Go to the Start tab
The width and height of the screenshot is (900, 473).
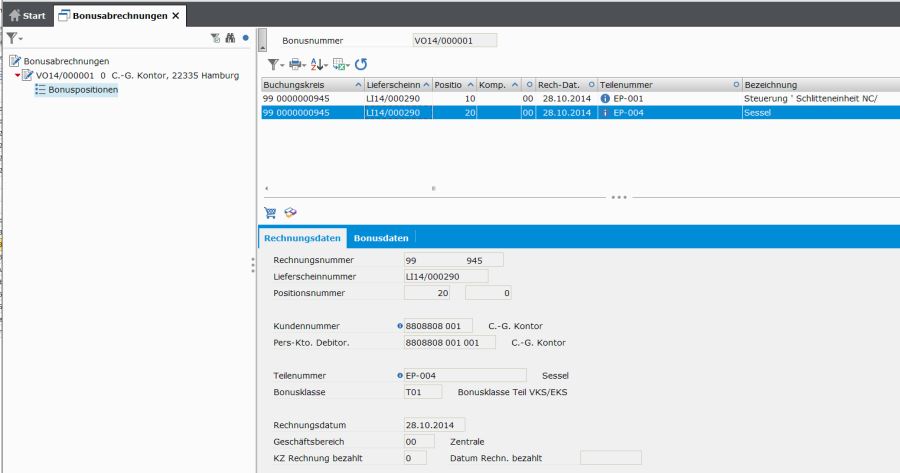coord(27,16)
